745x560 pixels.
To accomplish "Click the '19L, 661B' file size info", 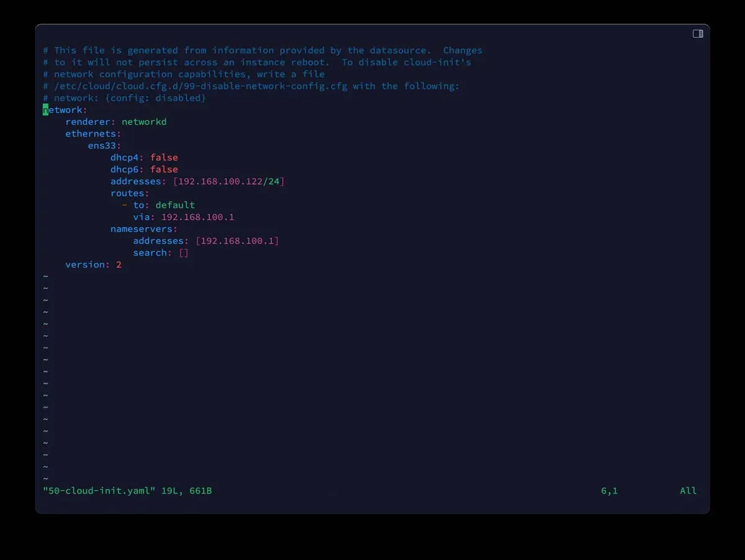I will [186, 491].
